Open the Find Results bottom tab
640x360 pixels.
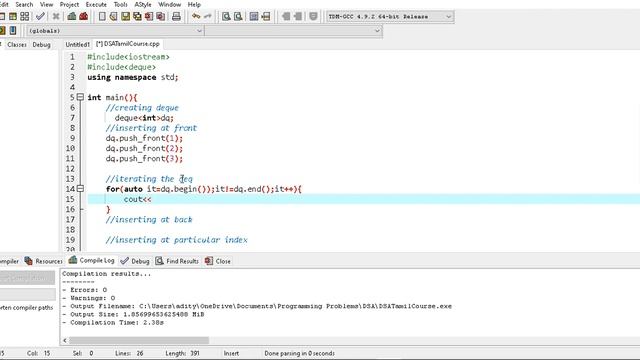click(177, 261)
